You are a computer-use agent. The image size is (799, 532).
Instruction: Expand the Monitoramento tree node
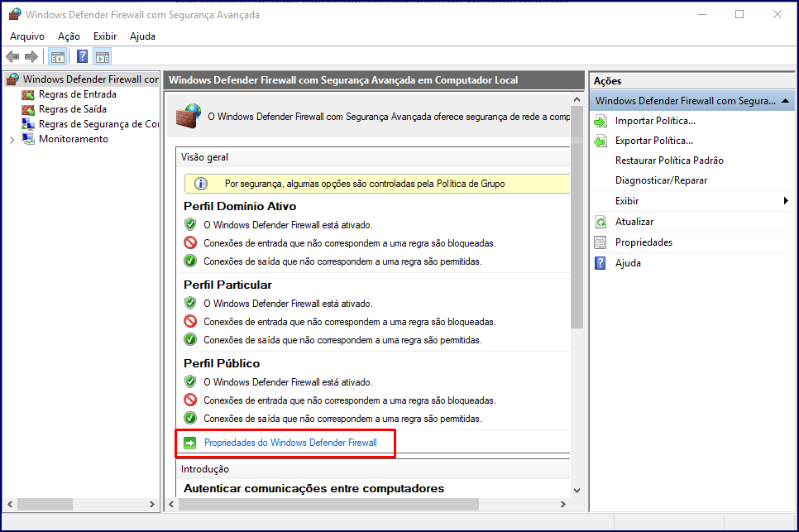click(x=12, y=140)
